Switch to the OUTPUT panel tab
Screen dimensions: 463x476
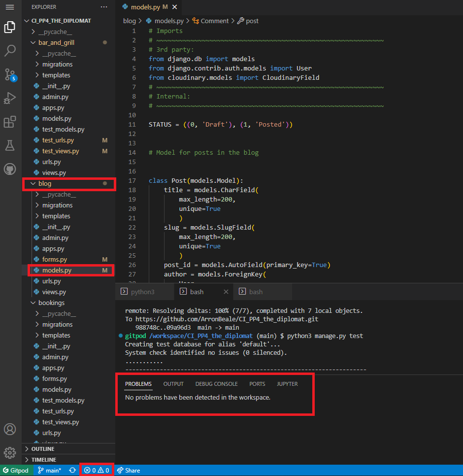point(173,384)
